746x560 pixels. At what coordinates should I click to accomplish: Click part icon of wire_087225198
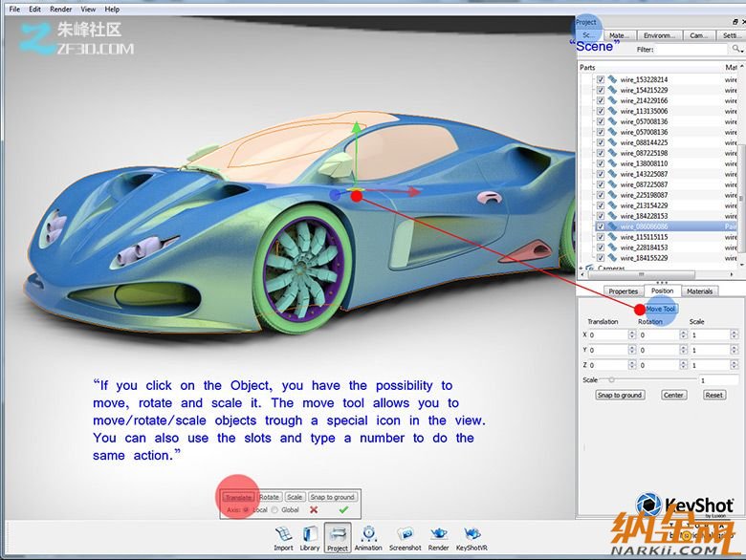(612, 153)
